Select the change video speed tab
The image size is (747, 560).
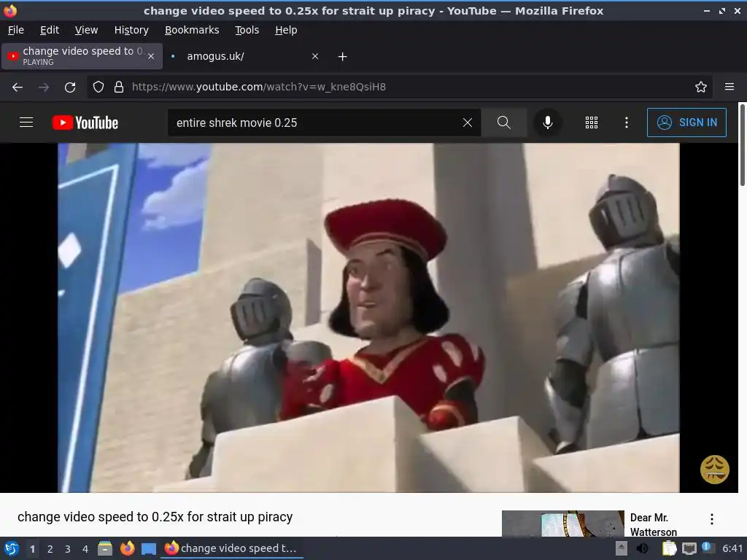(x=82, y=56)
